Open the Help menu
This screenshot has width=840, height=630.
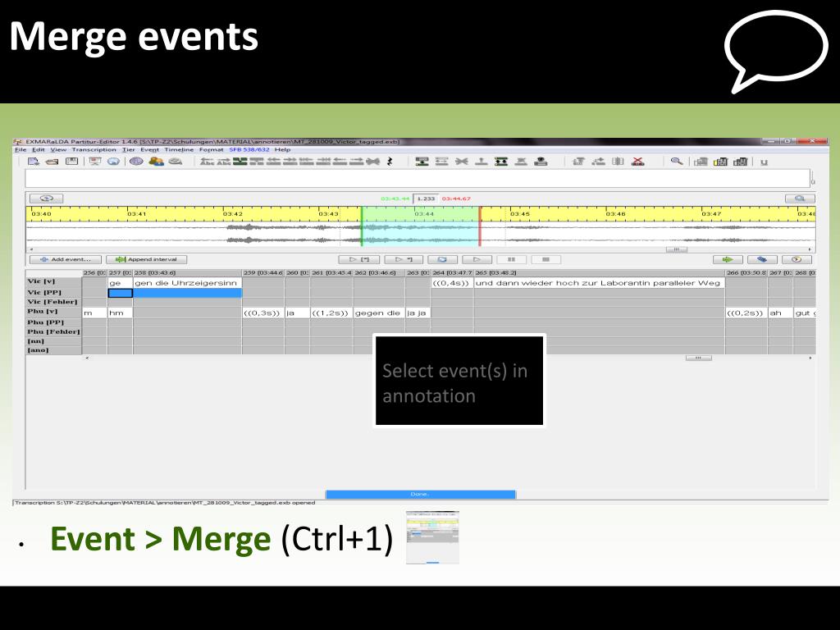[282, 150]
